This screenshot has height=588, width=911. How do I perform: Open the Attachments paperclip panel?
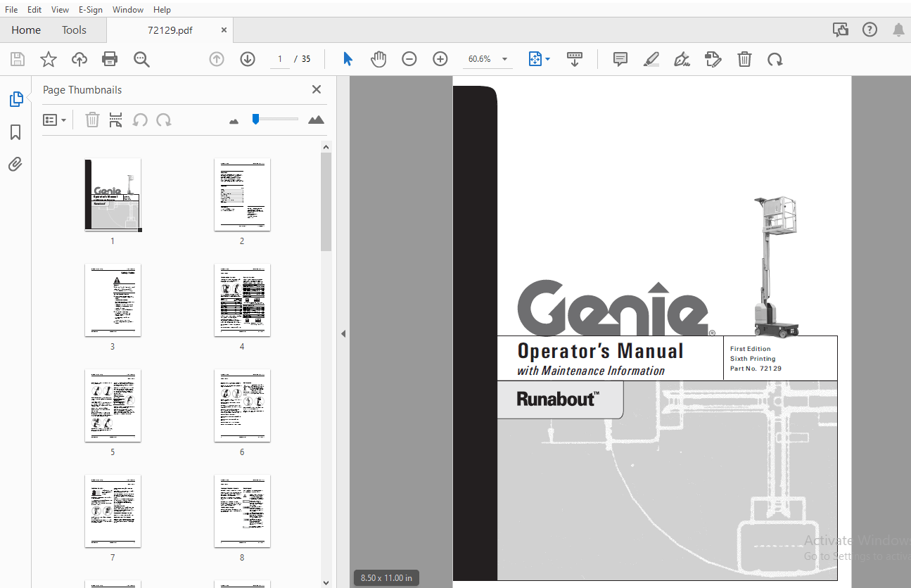[x=15, y=165]
